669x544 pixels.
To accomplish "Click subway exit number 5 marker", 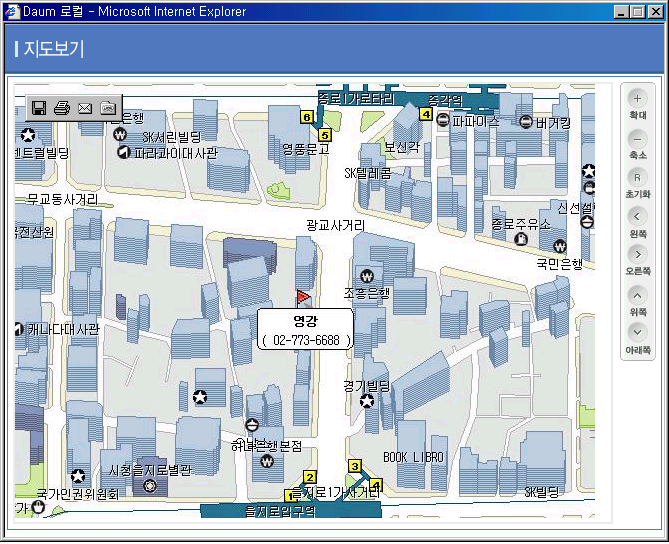I will pos(324,134).
